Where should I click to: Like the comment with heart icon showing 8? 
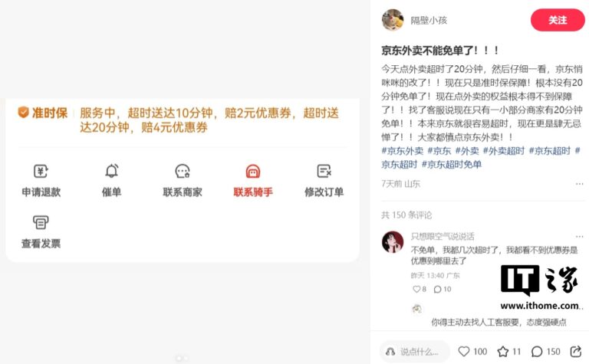pos(416,289)
